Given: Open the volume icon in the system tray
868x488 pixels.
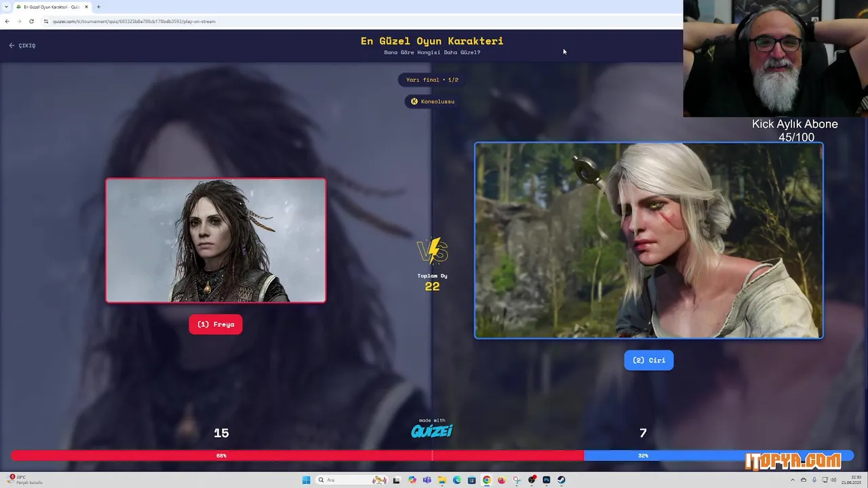Looking at the screenshot, I should 833,480.
